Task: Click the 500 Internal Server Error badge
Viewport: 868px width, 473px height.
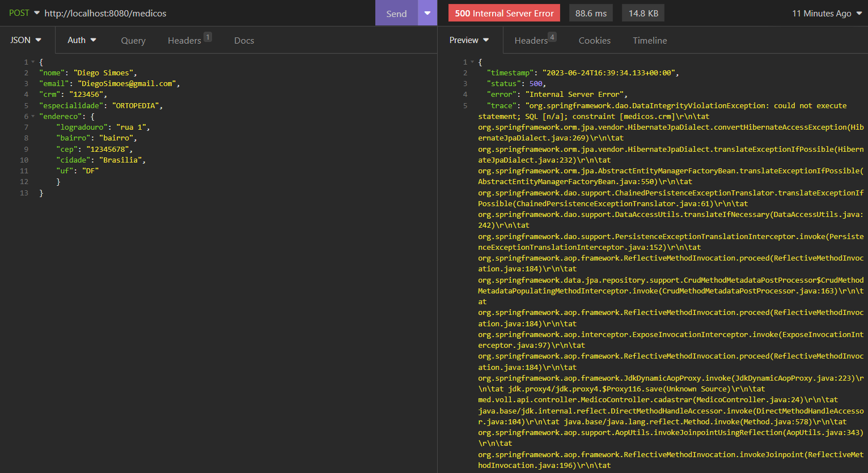Action: point(504,13)
